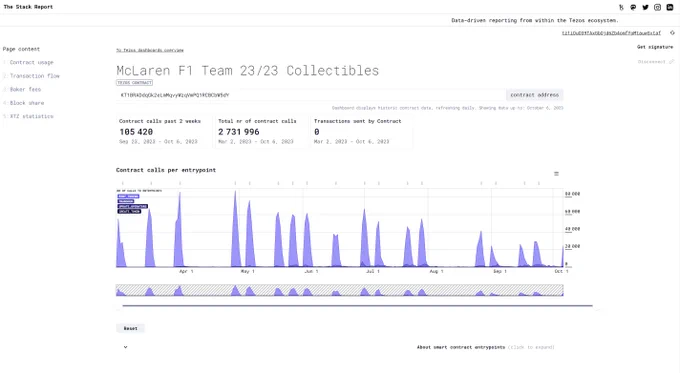Open the chart hamburger menu icon
This screenshot has height=373, width=680.
tap(556, 173)
